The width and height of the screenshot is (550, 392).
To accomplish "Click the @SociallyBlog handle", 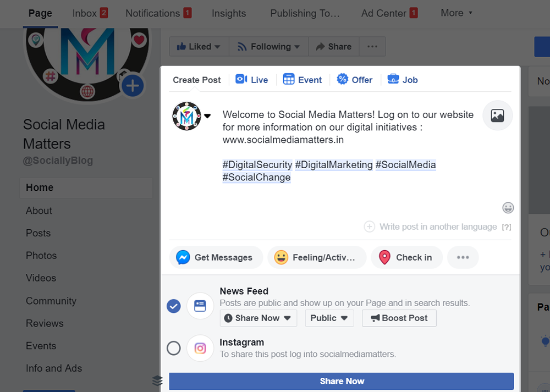I will (x=58, y=161).
